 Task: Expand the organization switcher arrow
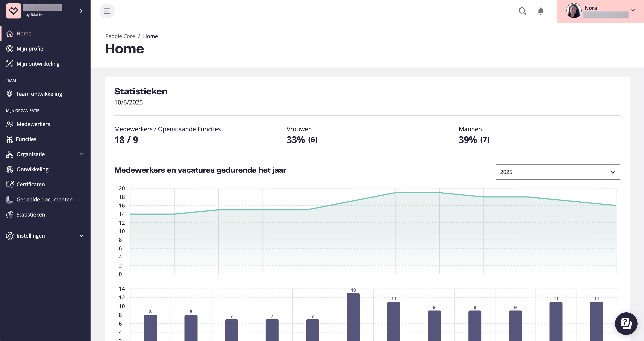click(81, 11)
